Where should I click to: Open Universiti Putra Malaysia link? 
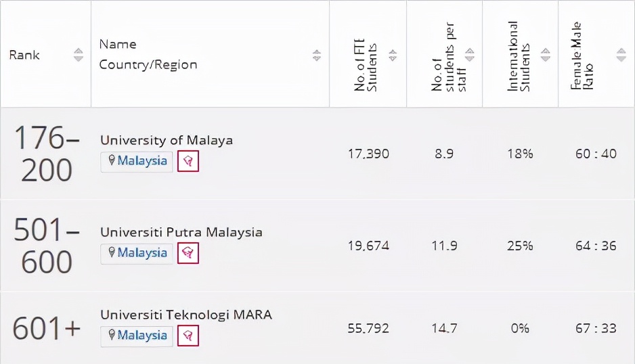point(181,232)
